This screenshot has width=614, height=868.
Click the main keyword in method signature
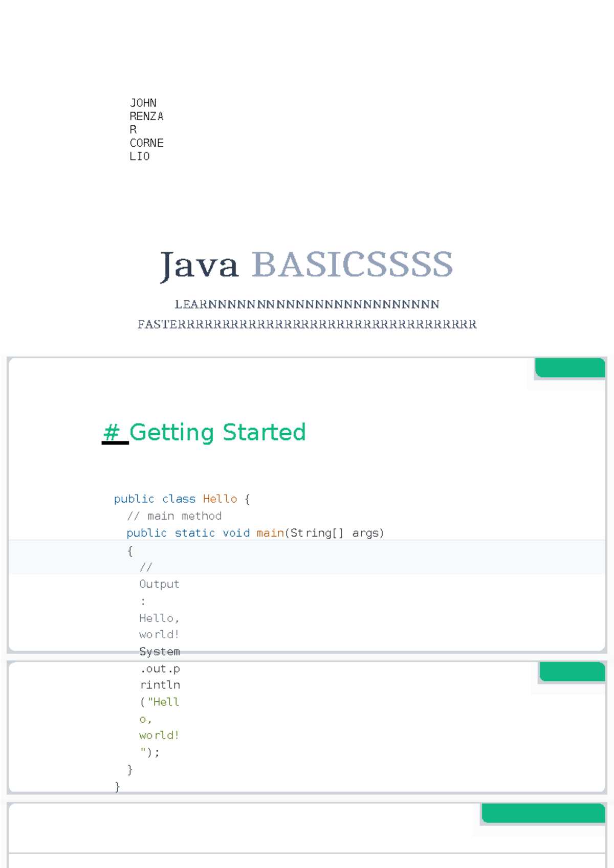[x=270, y=533]
